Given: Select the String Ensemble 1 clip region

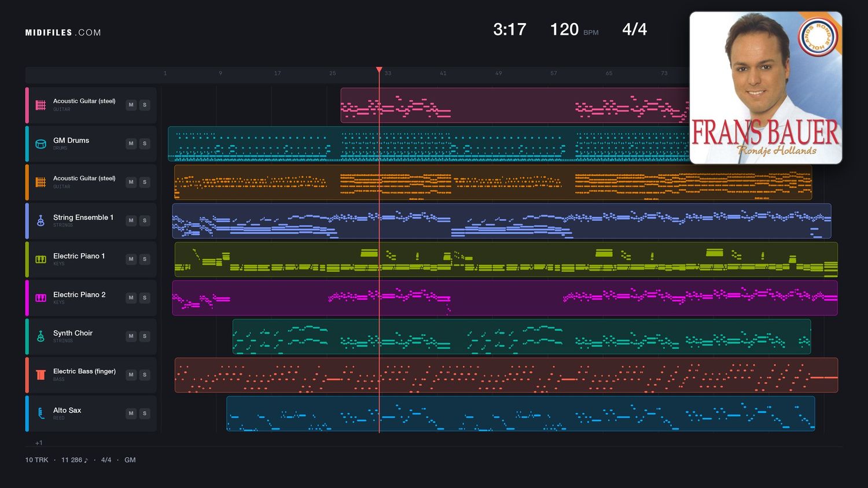Looking at the screenshot, I should [502, 221].
